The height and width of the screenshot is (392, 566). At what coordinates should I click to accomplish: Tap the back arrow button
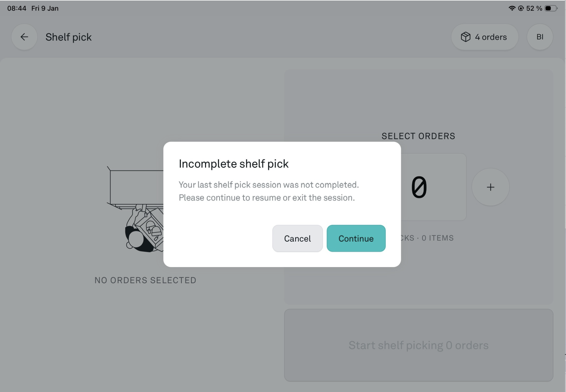point(24,37)
